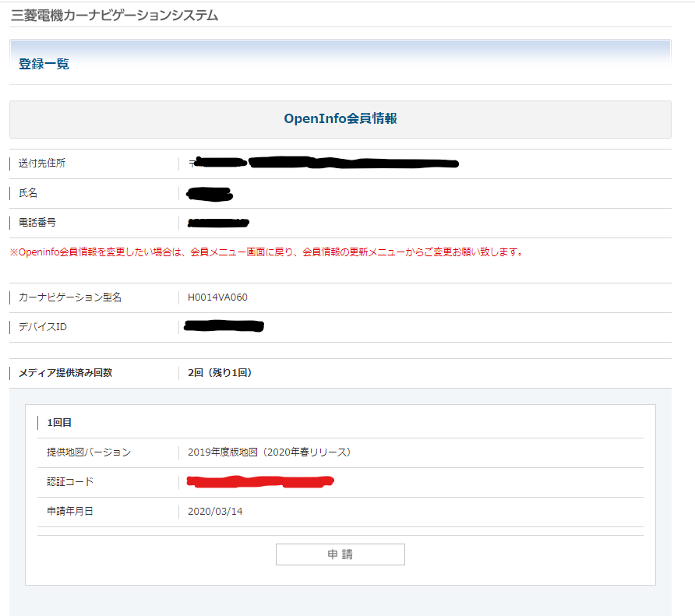The height and width of the screenshot is (616, 695).
Task: Select the 2回（残り1回） count value
Action: tap(220, 373)
